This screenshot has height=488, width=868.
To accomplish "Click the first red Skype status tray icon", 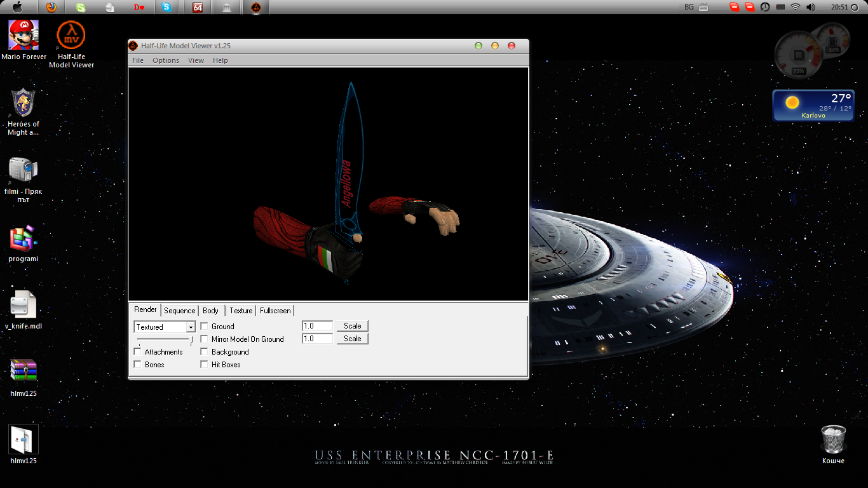I will tap(734, 8).
